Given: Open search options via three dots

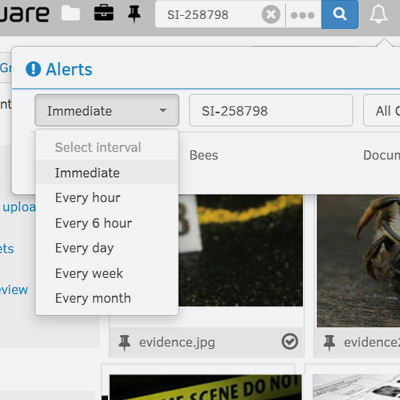Looking at the screenshot, I should [x=302, y=15].
